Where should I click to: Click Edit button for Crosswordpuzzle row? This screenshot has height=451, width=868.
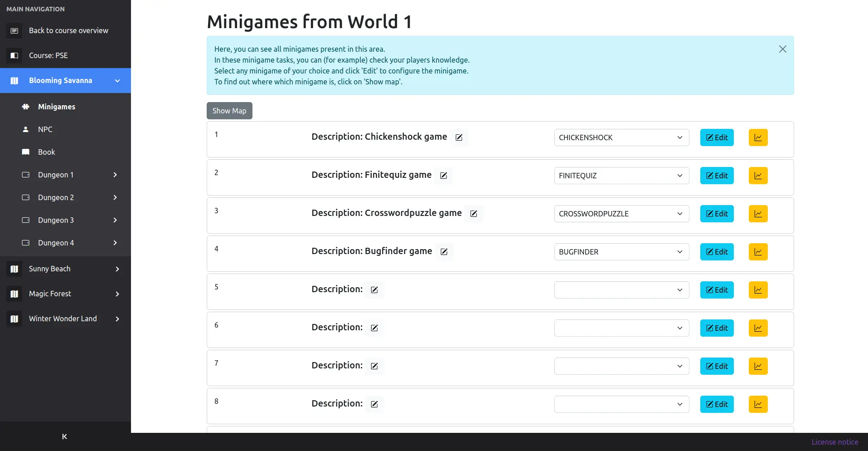(x=717, y=214)
